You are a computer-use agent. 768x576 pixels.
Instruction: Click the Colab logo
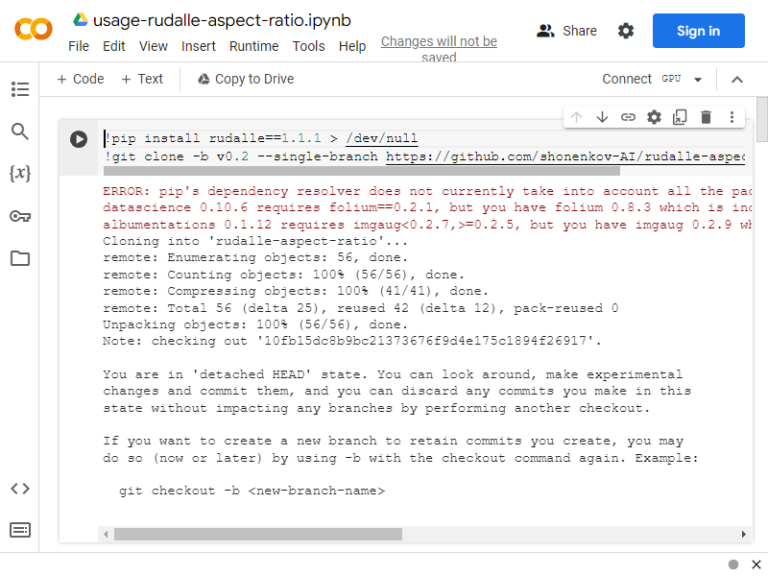click(x=33, y=29)
